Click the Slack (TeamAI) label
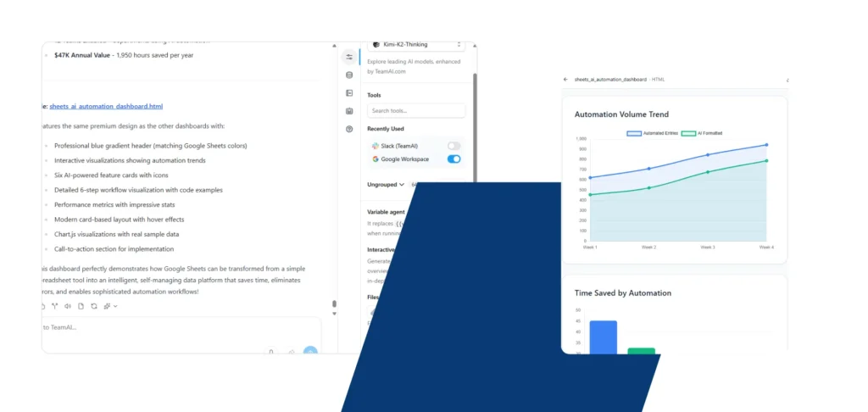The width and height of the screenshot is (868, 412). [x=400, y=146]
